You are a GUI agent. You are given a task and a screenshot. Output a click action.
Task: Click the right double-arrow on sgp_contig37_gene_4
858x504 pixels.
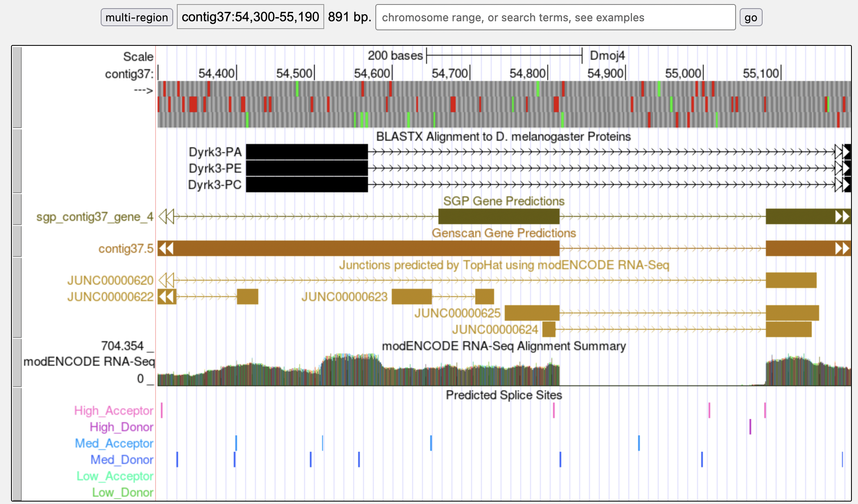click(843, 216)
